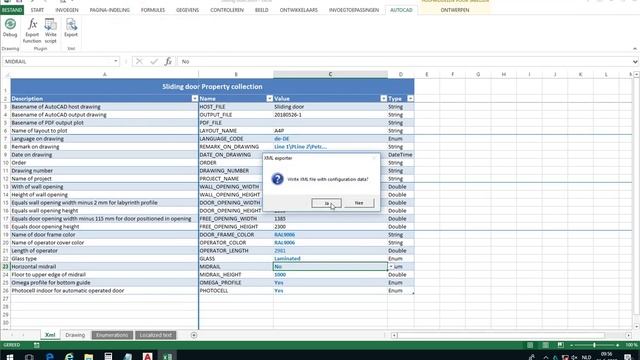The width and height of the screenshot is (640, 360).
Task: Click the macro recording icon in status bar
Action: click(x=37, y=345)
